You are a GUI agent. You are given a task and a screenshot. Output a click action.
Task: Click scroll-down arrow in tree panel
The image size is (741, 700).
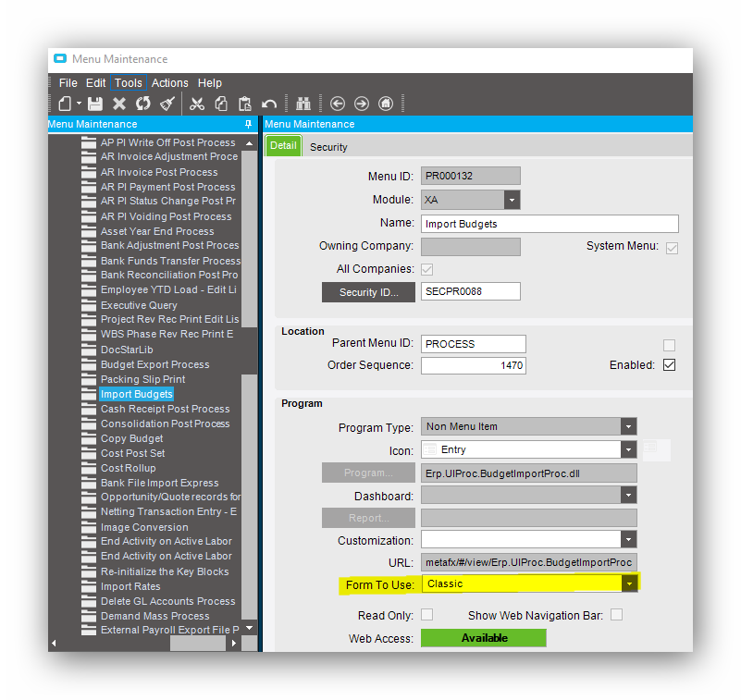coord(249,628)
